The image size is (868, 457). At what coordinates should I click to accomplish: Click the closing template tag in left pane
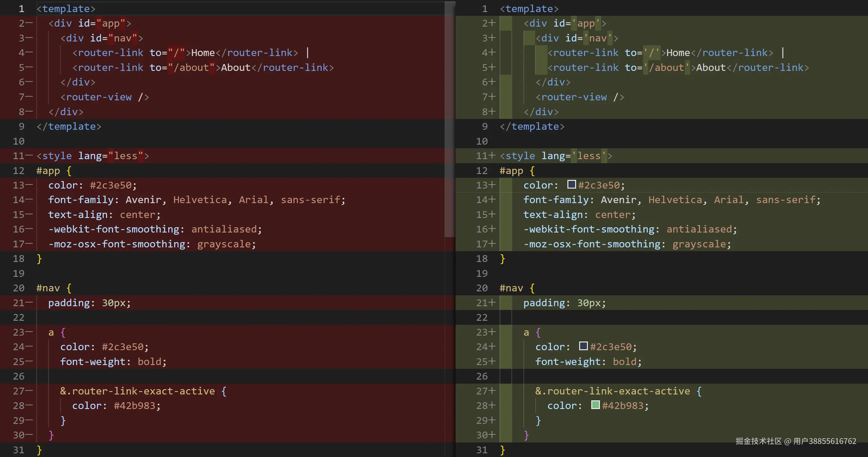click(x=69, y=126)
